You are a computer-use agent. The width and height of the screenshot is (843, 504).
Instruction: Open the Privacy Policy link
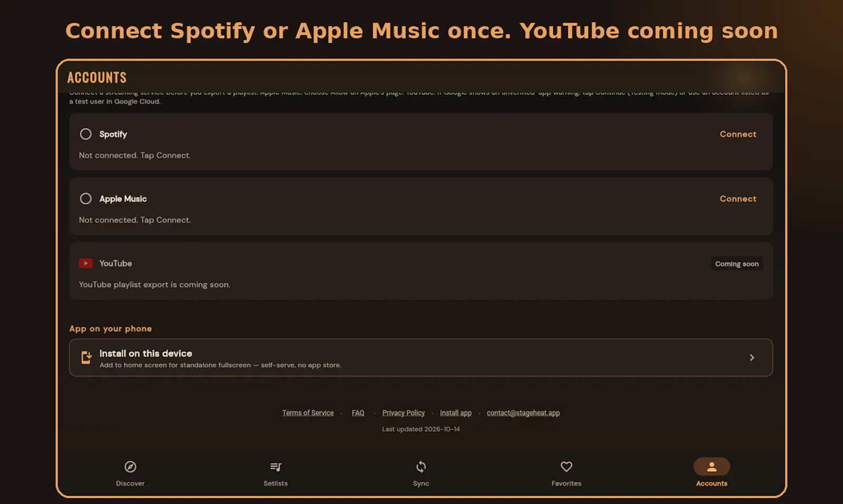pyautogui.click(x=404, y=413)
